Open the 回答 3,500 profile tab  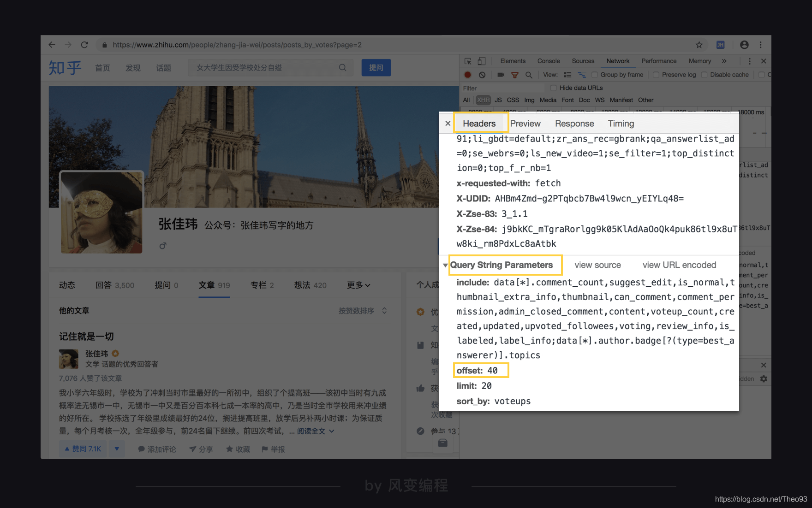click(115, 285)
